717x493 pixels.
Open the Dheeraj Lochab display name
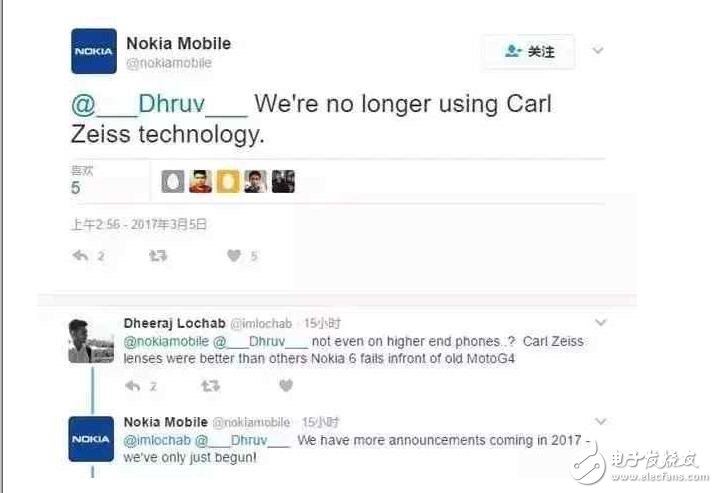click(175, 323)
